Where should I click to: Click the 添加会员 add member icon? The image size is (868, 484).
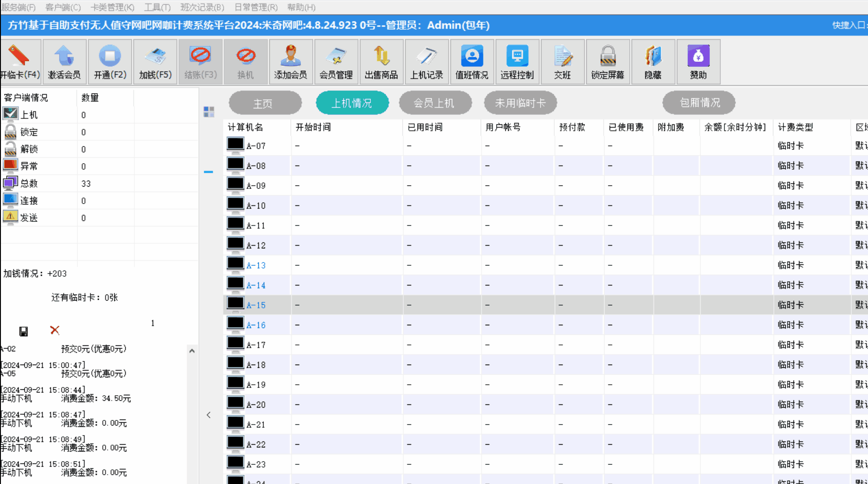[x=290, y=62]
